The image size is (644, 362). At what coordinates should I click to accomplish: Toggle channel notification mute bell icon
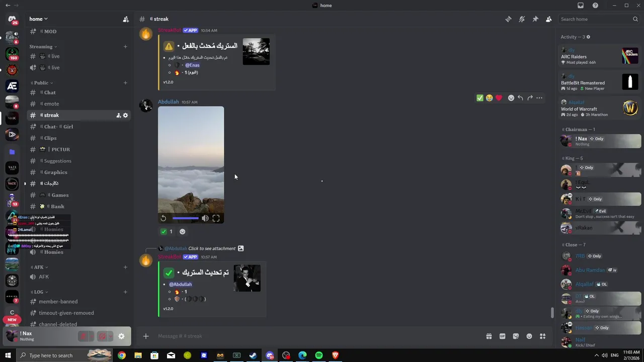[522, 19]
